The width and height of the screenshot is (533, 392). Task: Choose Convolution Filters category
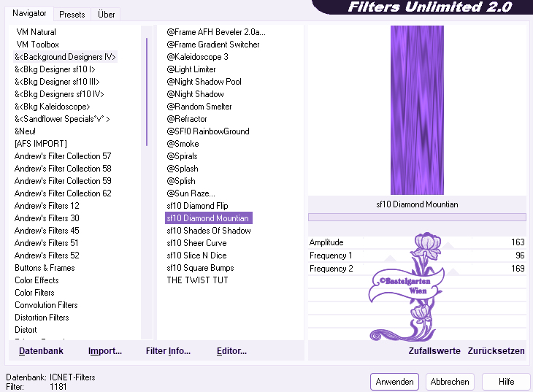click(46, 305)
